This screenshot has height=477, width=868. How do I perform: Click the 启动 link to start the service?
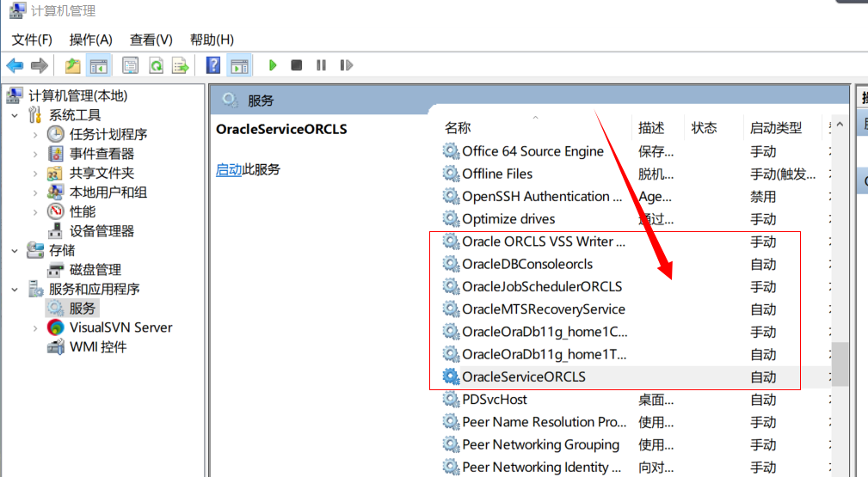click(229, 169)
